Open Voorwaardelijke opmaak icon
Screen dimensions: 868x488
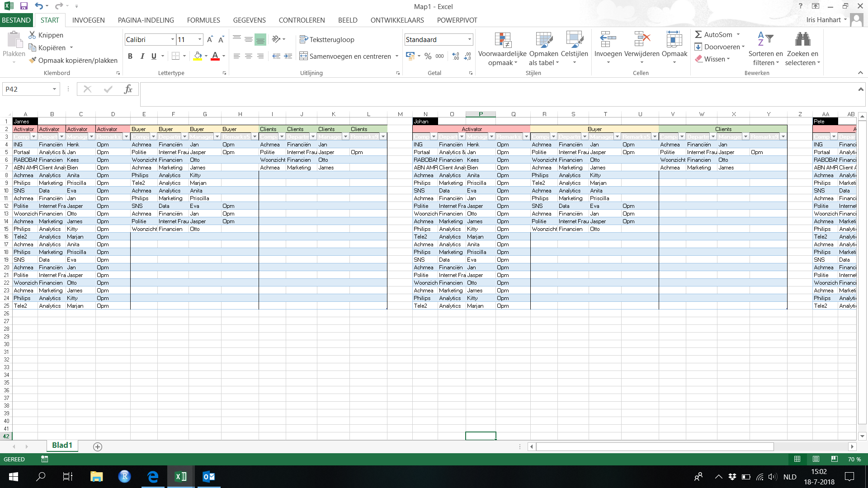502,41
